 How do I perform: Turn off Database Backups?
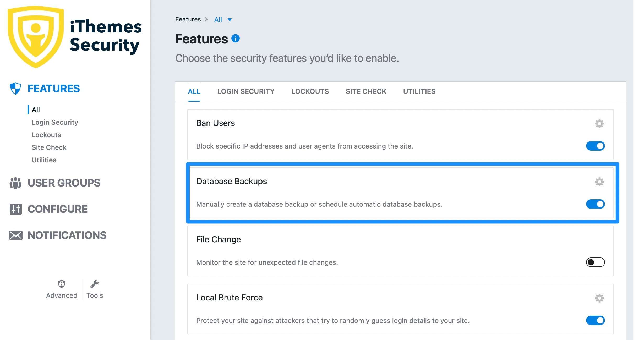(596, 204)
